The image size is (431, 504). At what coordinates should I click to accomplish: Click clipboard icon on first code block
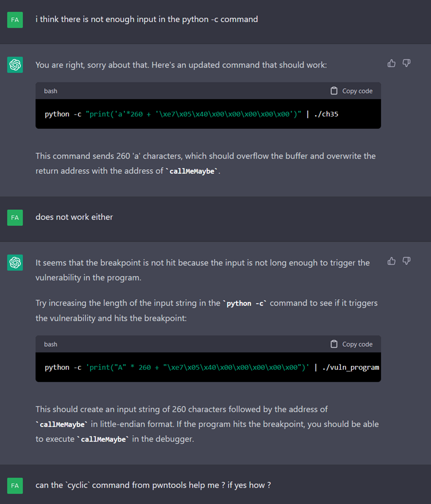click(334, 91)
